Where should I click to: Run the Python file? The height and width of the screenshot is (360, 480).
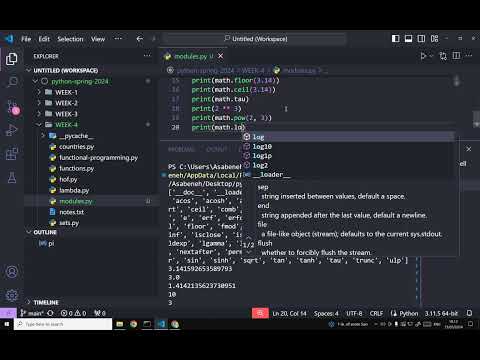[423, 56]
